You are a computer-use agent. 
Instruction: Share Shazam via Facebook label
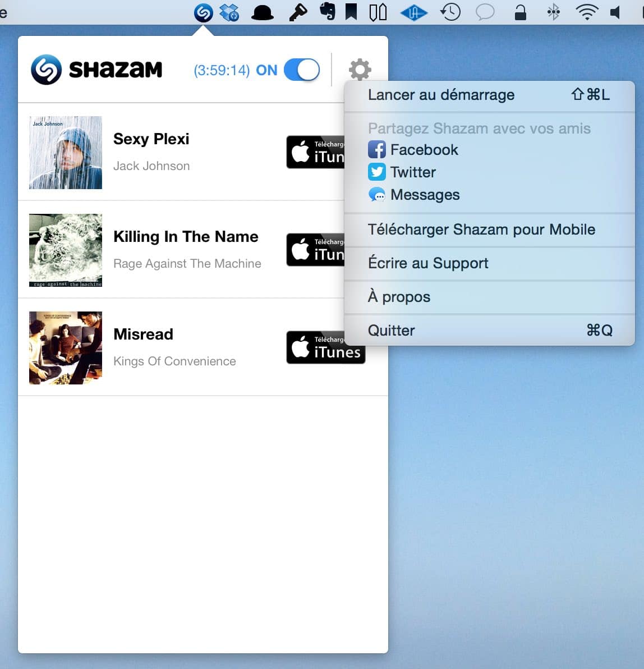[424, 150]
